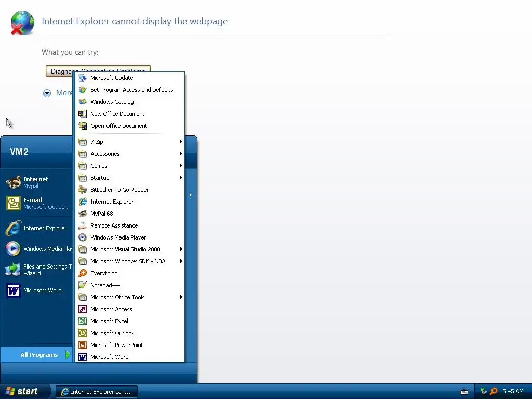Click the Microsoft PowerPoint icon
532x399 pixels.
[83, 345]
